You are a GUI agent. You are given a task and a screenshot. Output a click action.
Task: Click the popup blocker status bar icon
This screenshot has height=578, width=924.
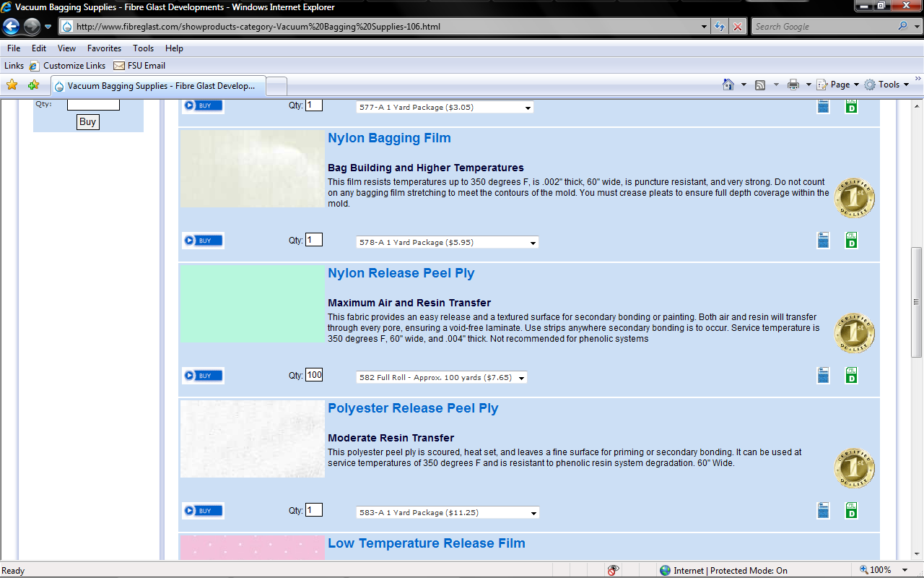point(613,570)
